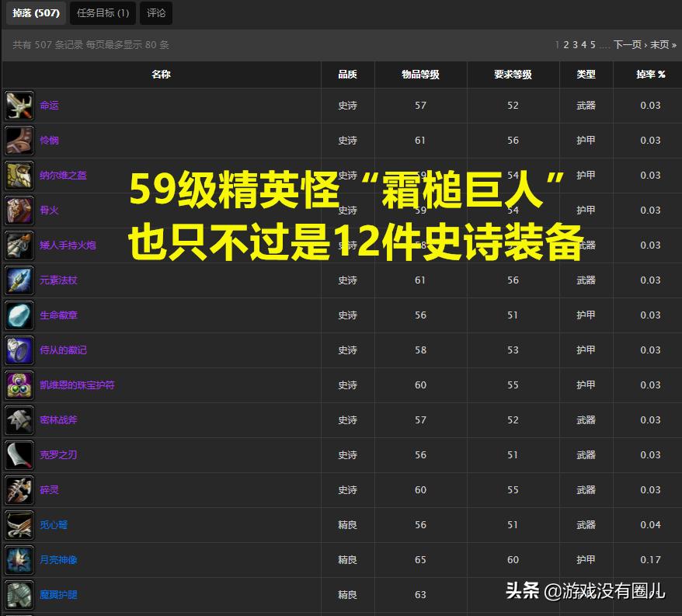Click the 月亮神像 idol icon
Screen dimensions: 682x616
tap(19, 559)
